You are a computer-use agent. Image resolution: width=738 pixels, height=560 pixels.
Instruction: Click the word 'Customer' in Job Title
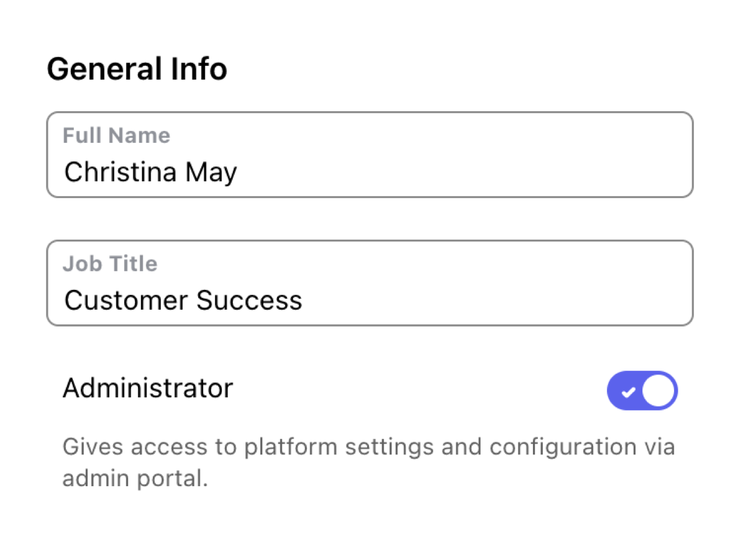[x=126, y=300]
